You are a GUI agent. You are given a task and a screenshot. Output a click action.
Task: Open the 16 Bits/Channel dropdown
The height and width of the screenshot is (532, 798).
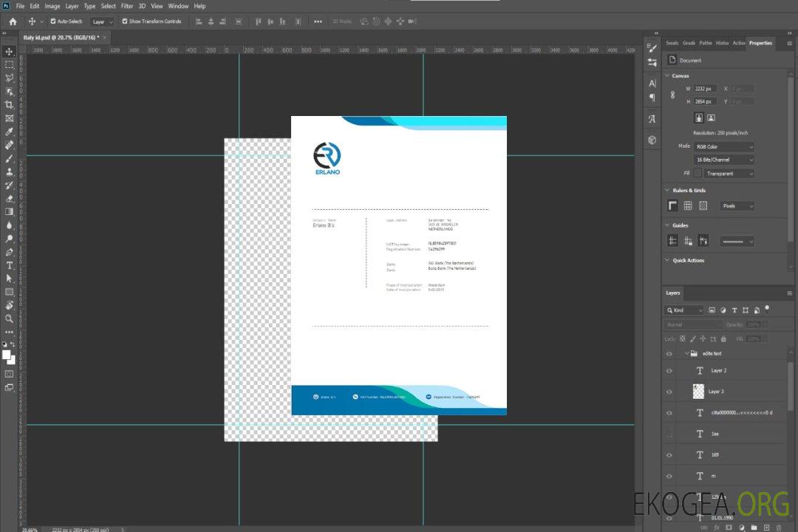pyautogui.click(x=725, y=160)
